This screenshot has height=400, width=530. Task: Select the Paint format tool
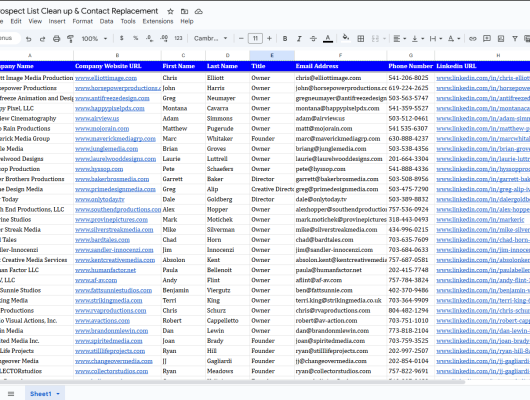70,39
